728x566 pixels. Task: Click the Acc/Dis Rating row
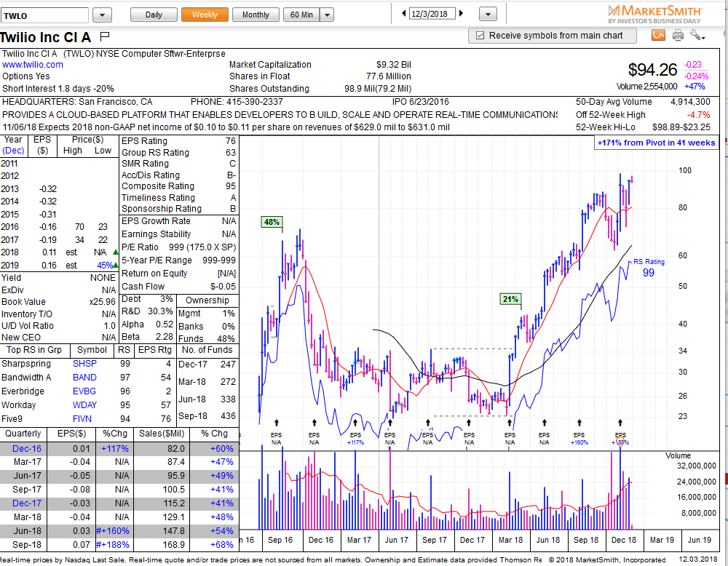click(179, 175)
